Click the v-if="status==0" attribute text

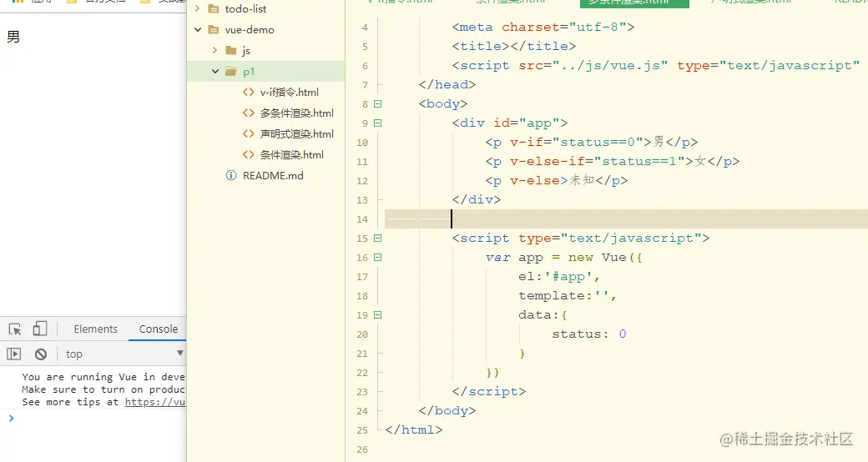point(577,143)
